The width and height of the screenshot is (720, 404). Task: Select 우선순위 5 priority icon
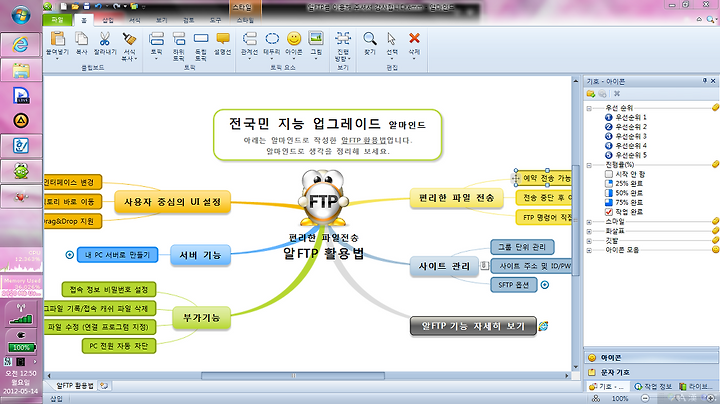pyautogui.click(x=609, y=155)
